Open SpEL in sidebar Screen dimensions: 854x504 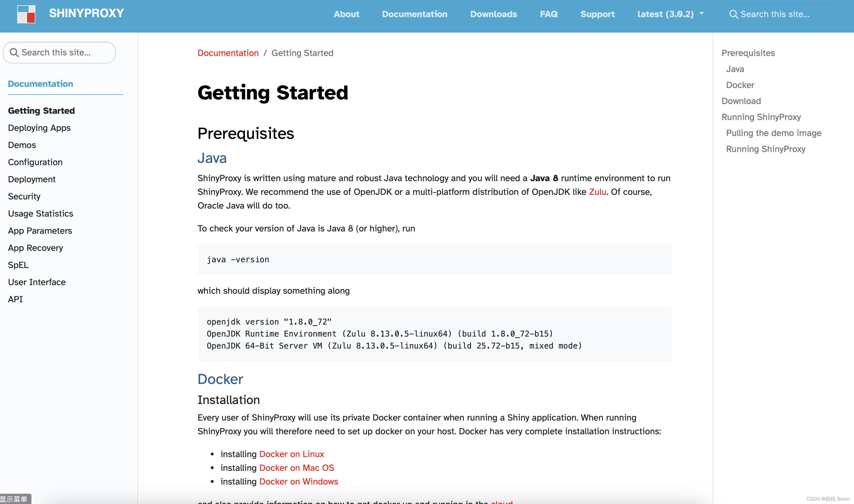tap(18, 265)
